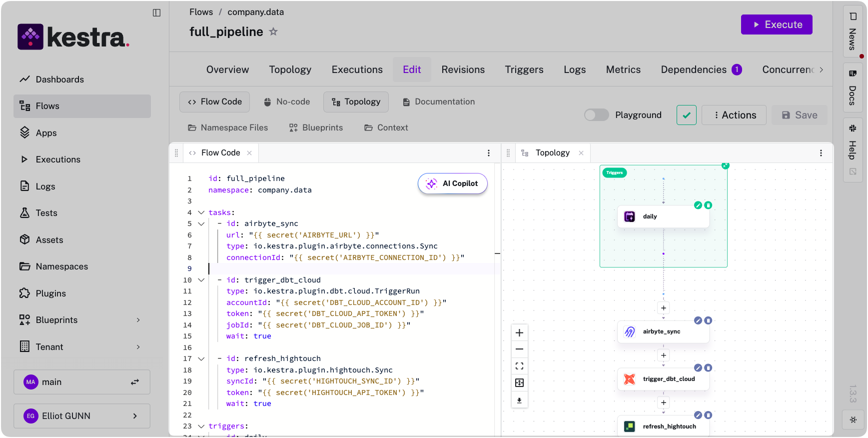This screenshot has width=868, height=438.
Task: Switch to the Metrics tab
Action: point(623,69)
